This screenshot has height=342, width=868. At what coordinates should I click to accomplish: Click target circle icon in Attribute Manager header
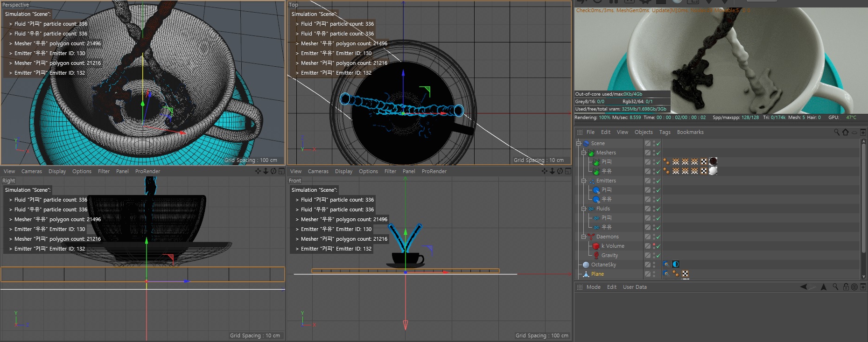pos(854,287)
